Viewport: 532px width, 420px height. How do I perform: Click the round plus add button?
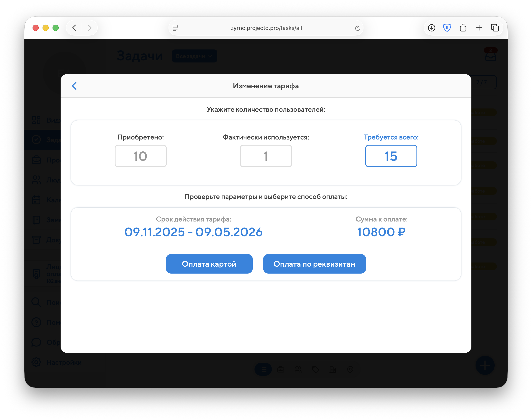point(485,365)
